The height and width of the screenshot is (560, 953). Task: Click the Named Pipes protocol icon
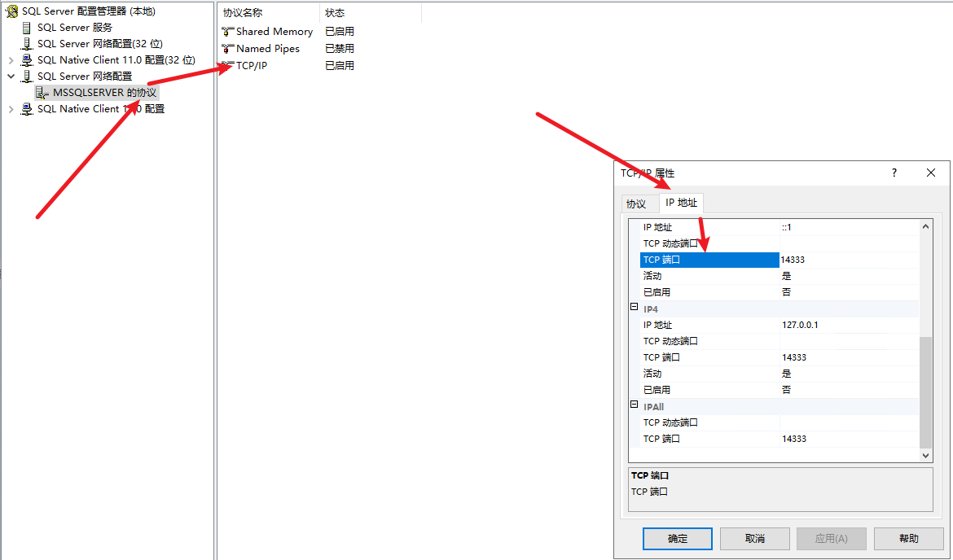point(228,49)
